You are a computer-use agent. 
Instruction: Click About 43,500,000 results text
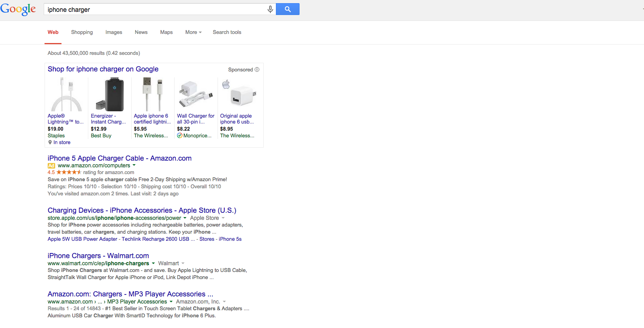pos(94,53)
